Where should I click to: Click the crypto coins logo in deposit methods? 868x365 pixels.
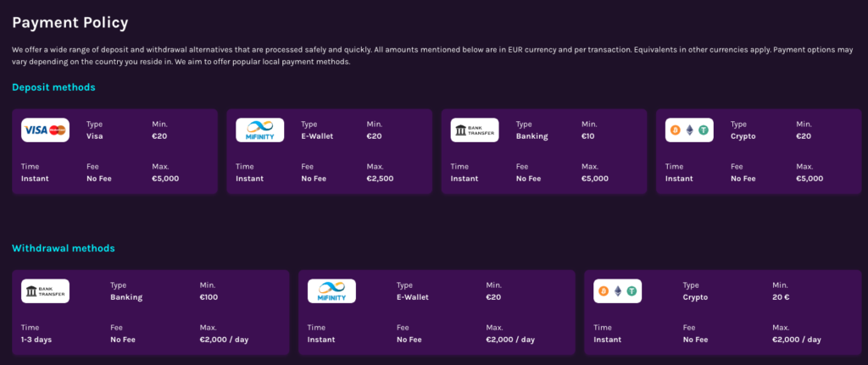pyautogui.click(x=689, y=130)
